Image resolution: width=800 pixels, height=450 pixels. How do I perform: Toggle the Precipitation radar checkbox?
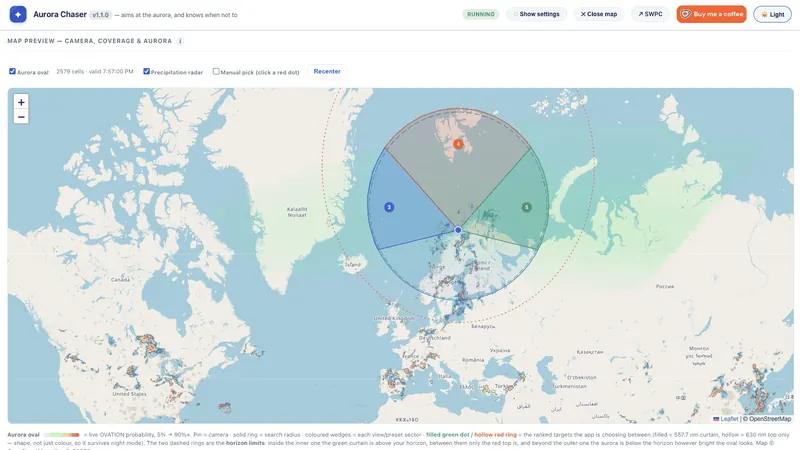[146, 71]
